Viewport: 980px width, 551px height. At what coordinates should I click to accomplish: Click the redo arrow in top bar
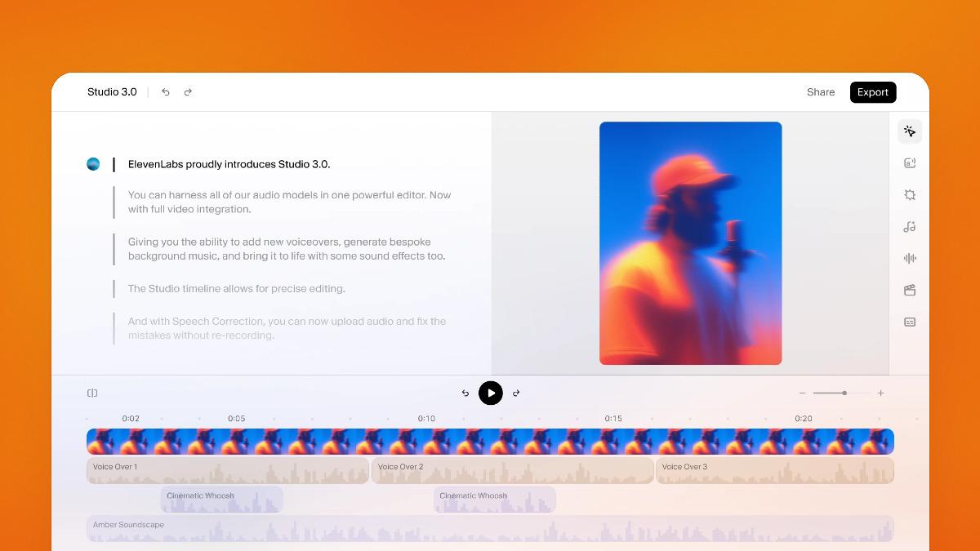point(188,92)
